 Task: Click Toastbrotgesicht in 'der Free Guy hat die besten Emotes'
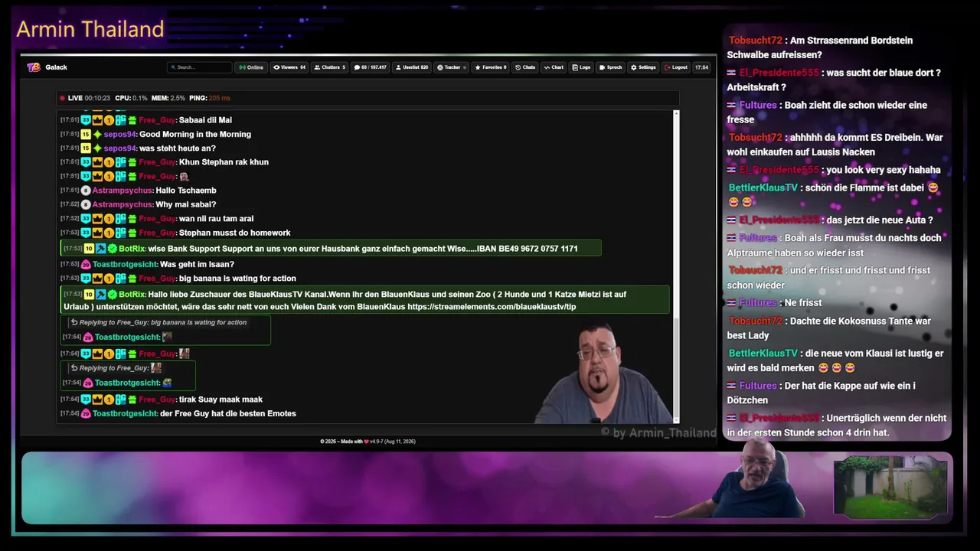126,414
